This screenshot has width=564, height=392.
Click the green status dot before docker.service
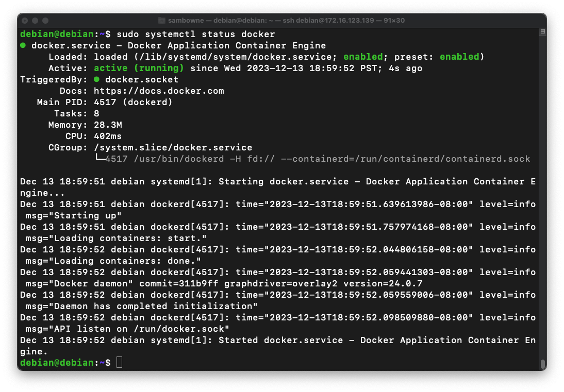tap(23, 45)
